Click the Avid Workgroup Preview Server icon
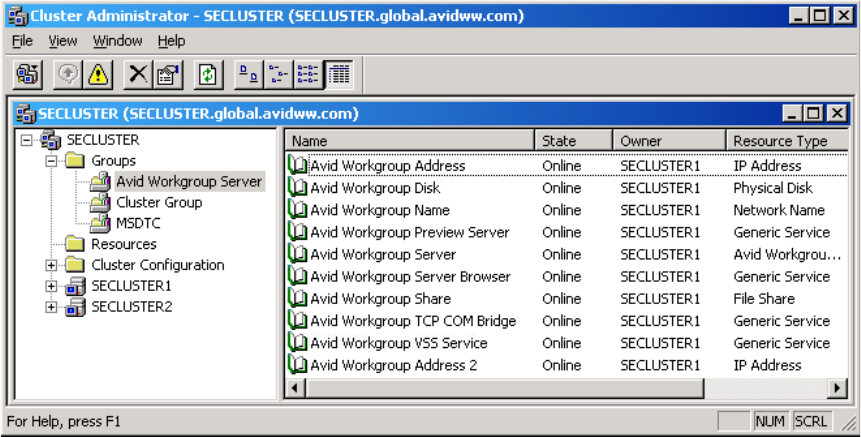Image resolution: width=861 pixels, height=437 pixels. point(298,232)
